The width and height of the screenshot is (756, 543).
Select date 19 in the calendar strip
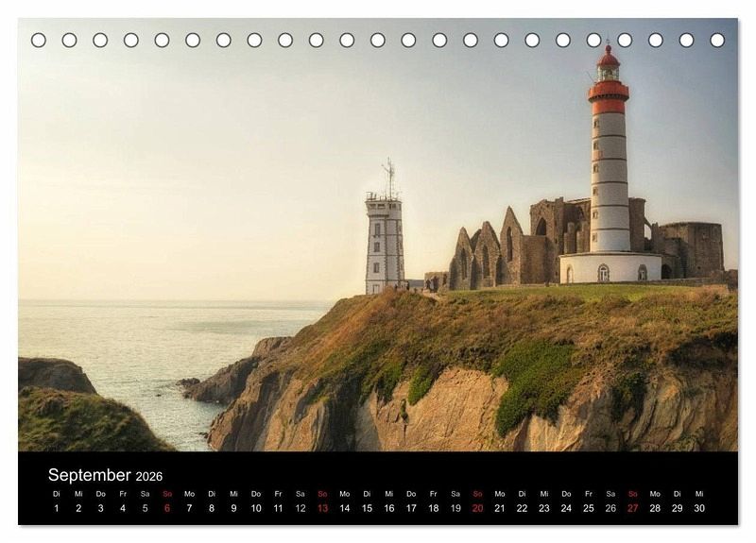click(455, 508)
